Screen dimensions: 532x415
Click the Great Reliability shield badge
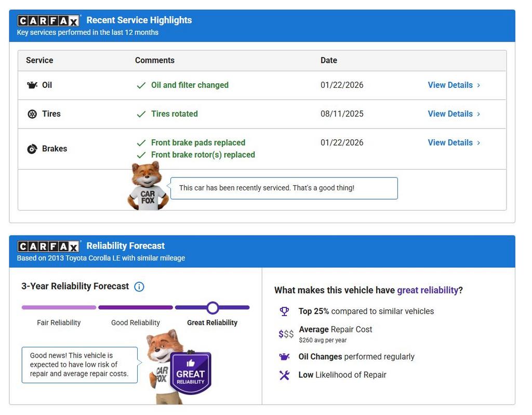(x=190, y=373)
